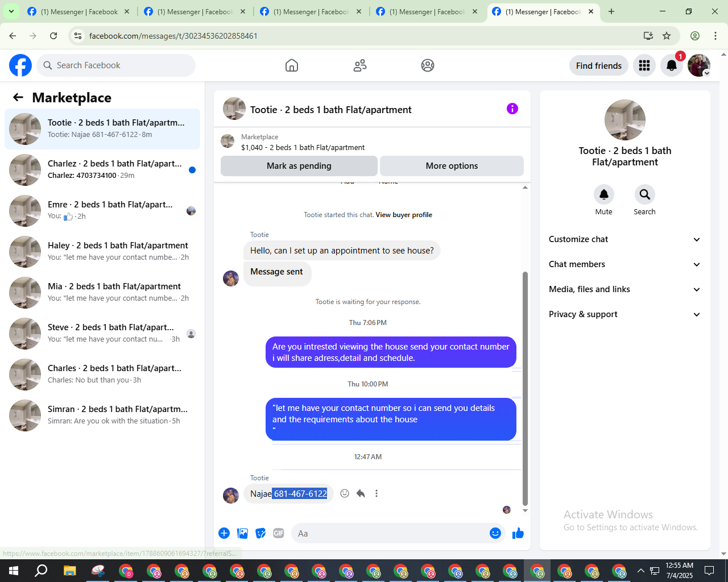Open Simran conversation in chat list
Image resolution: width=728 pixels, height=582 pixels.
102,415
